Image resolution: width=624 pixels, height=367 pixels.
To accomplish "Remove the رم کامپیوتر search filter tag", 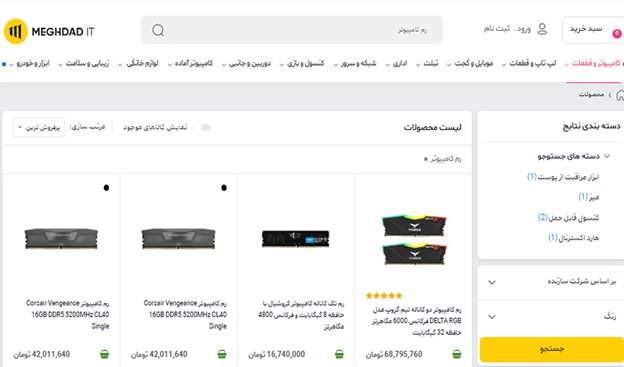I will coord(425,159).
